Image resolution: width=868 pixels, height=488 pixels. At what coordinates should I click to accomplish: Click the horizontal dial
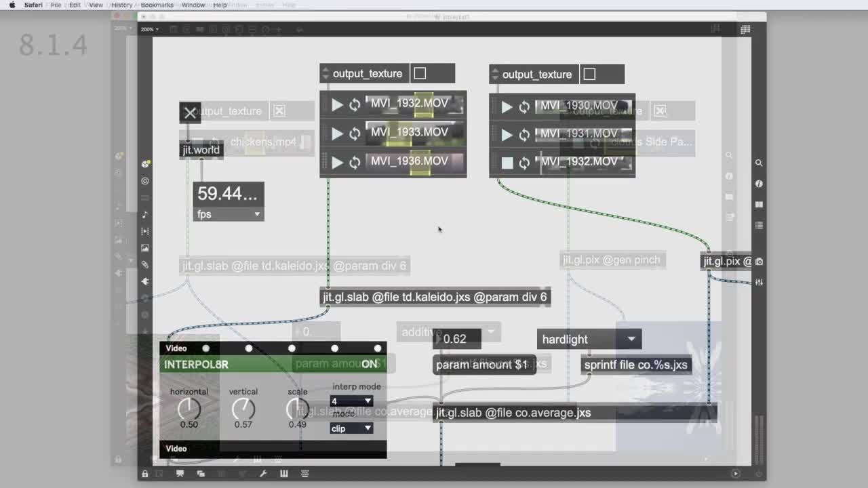(x=189, y=409)
